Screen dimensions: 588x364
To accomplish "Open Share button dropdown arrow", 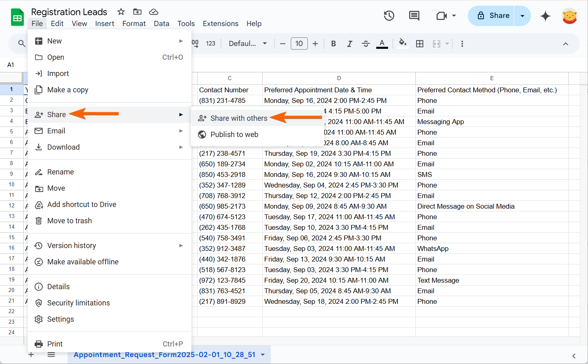I will [522, 16].
